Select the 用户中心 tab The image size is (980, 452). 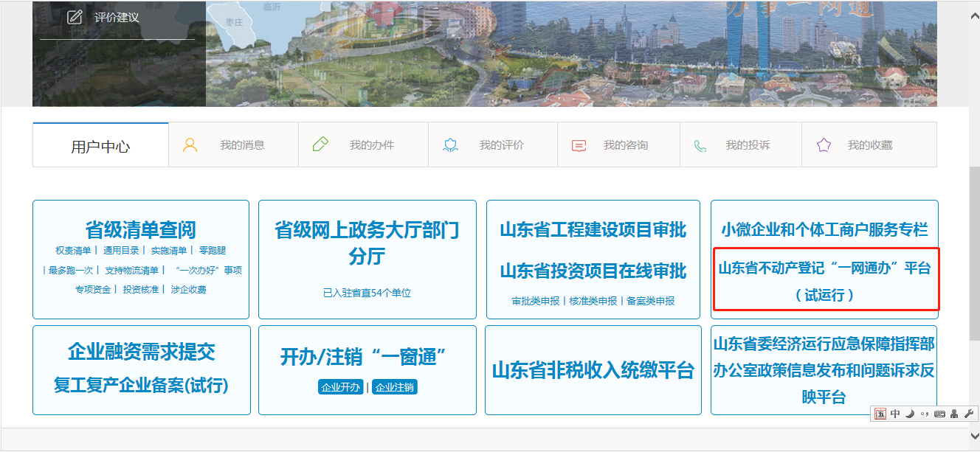(100, 145)
